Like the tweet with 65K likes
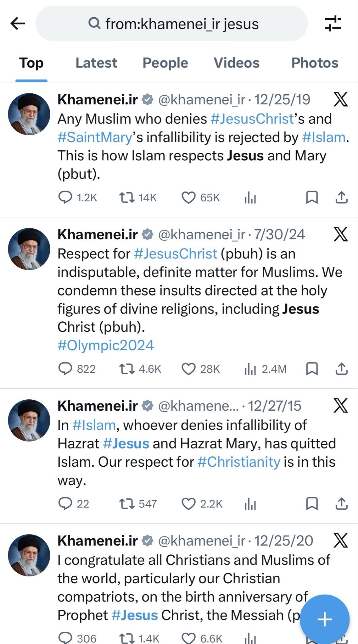358x644 pixels. [189, 197]
